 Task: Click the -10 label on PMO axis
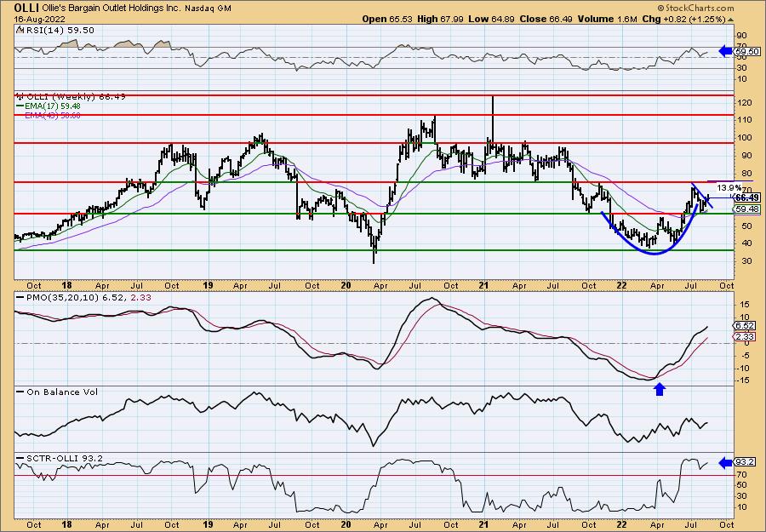click(x=743, y=369)
